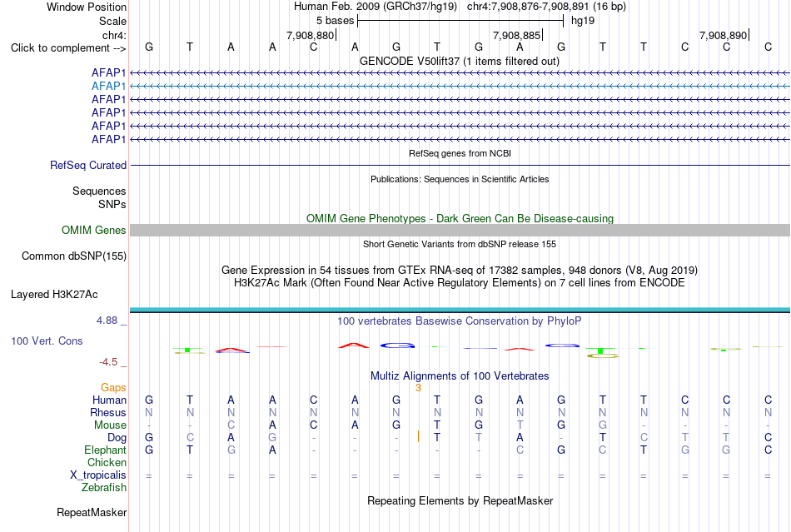The image size is (791, 532).
Task: Click the Chicken species label
Action: (107, 462)
